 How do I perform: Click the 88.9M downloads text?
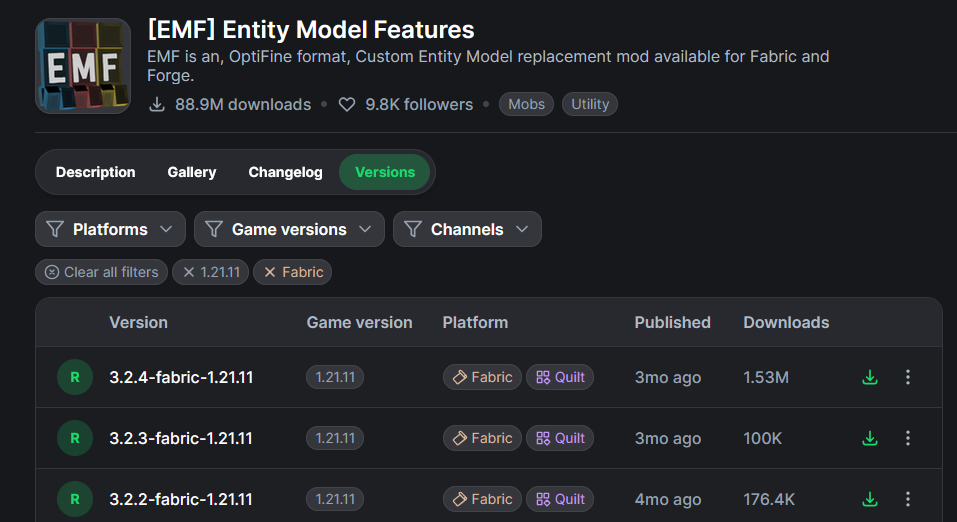243,104
